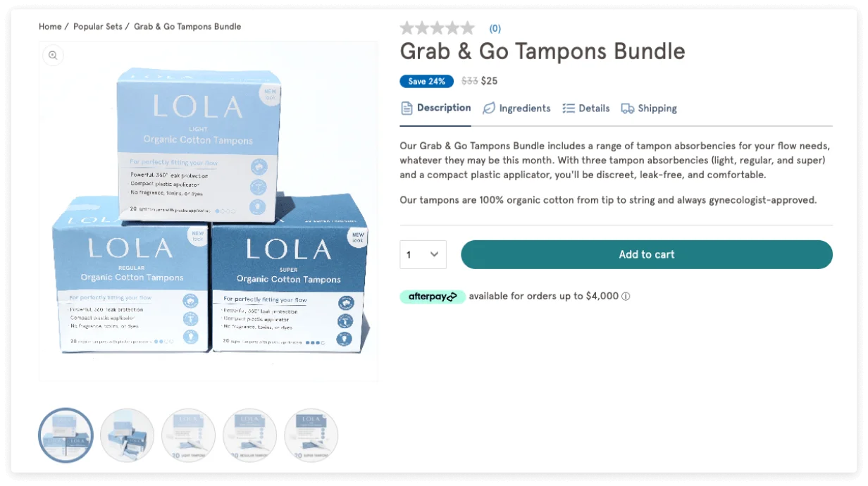Screen dimensions: 868x486
Task: Click the Afterpay logo badge
Action: pyautogui.click(x=433, y=297)
